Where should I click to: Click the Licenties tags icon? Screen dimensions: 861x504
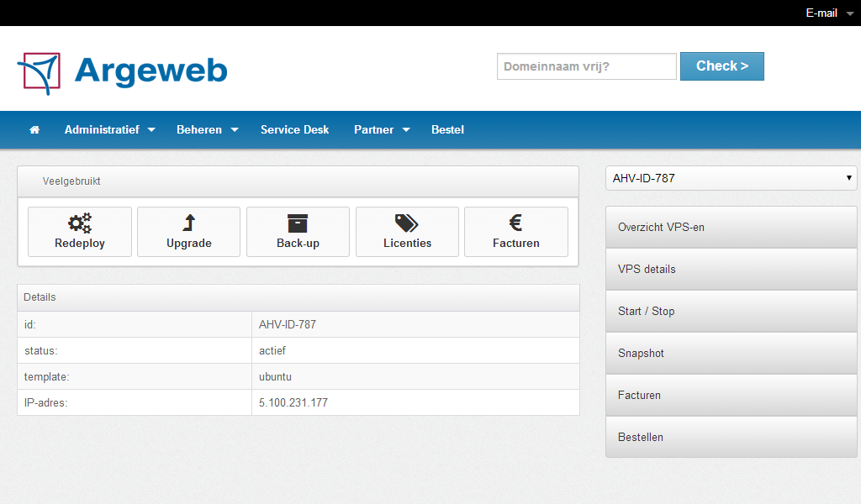(407, 223)
